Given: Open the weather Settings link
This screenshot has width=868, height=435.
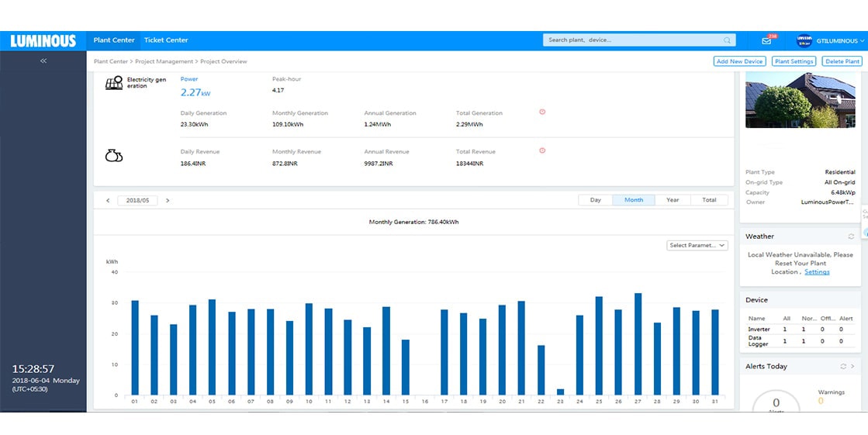Looking at the screenshot, I should pos(817,272).
